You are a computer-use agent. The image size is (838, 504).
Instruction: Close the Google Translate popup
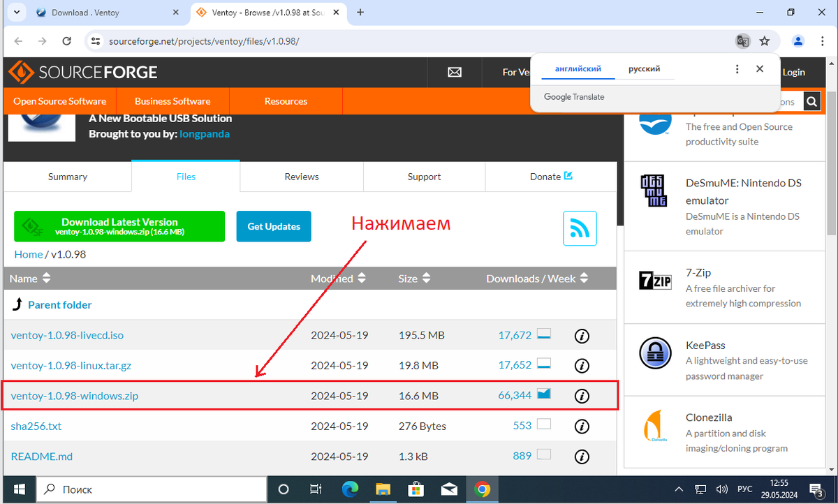click(760, 69)
